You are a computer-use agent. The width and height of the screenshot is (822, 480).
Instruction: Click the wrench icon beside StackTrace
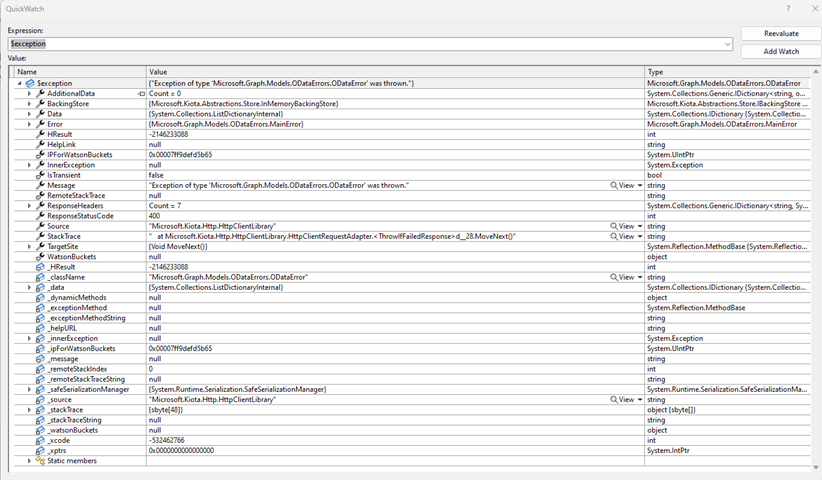[x=40, y=236]
